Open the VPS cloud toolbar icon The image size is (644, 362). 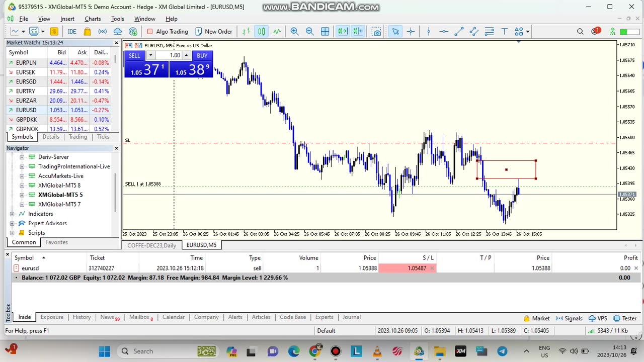(117, 31)
